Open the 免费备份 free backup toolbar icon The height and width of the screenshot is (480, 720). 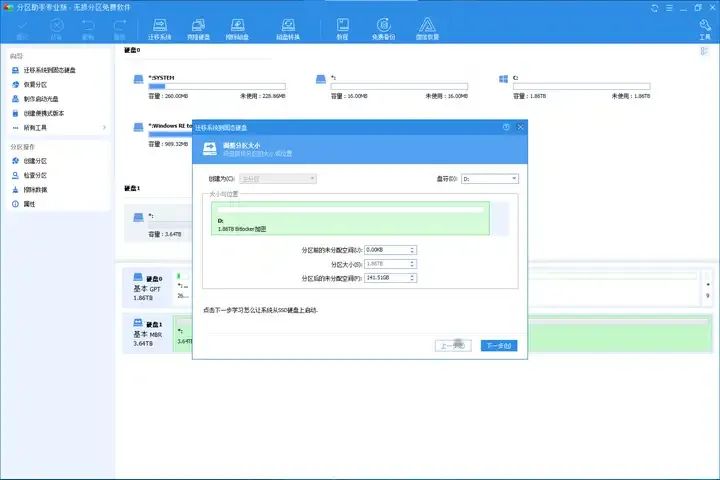(383, 29)
